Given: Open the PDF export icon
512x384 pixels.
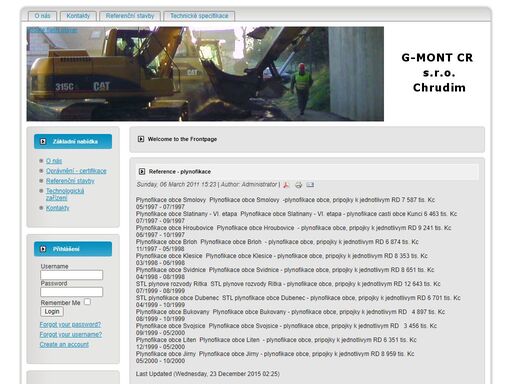Looking at the screenshot, I should click(286, 185).
